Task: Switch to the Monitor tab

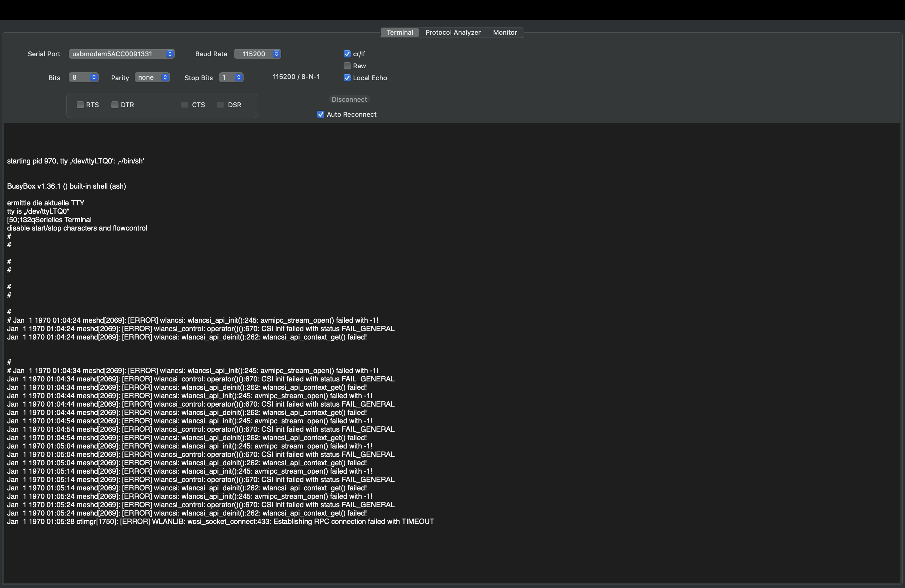Action: coord(505,32)
